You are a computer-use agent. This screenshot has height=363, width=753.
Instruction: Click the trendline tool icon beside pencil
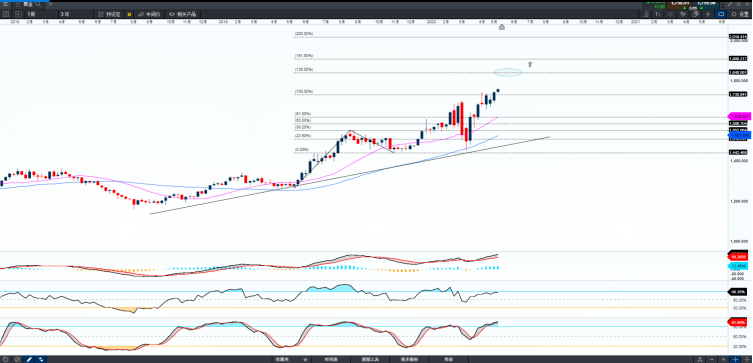[40, 359]
